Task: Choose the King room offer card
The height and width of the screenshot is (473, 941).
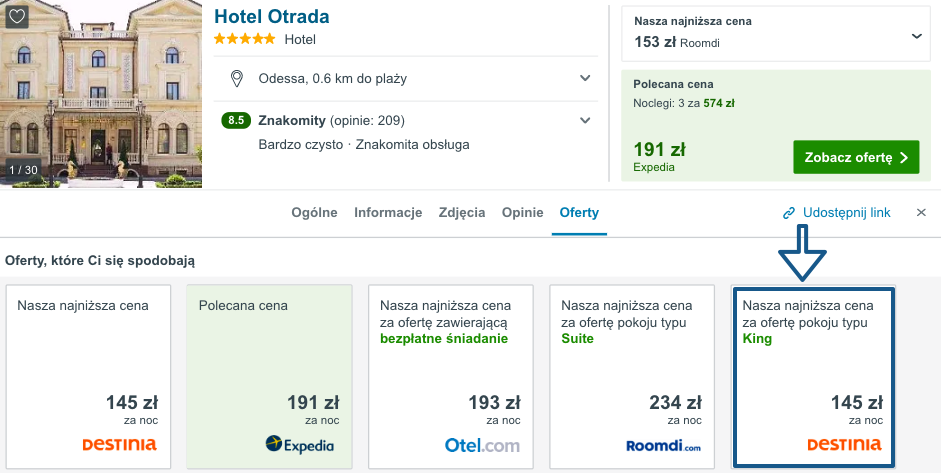Action: click(813, 377)
